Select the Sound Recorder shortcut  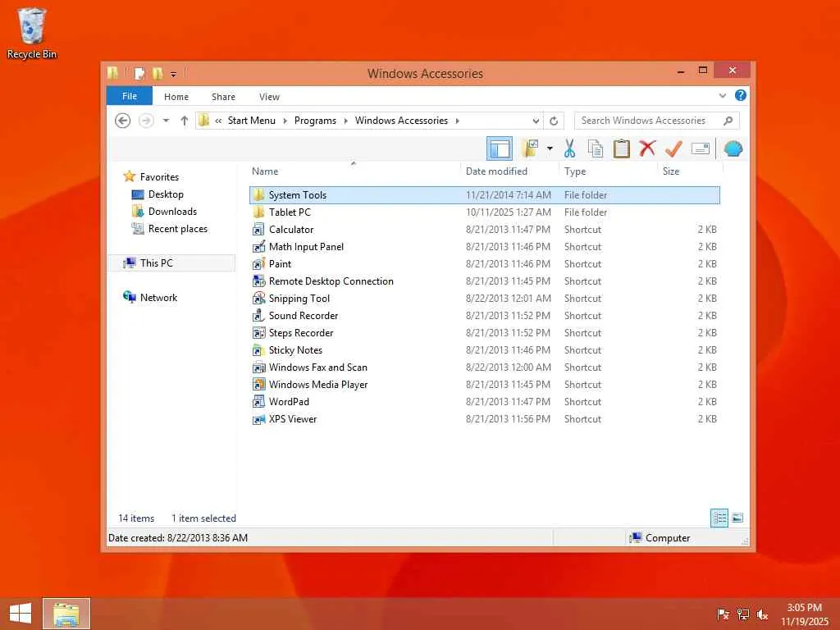(485, 316)
